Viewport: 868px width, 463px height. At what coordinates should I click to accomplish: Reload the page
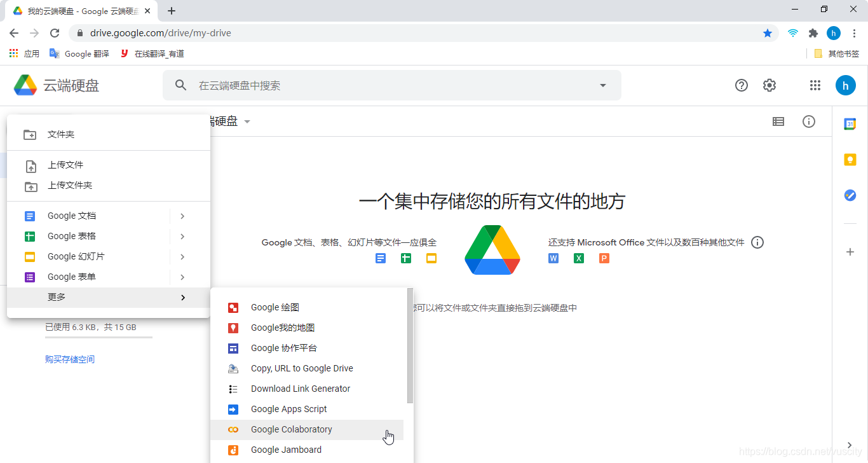tap(55, 33)
